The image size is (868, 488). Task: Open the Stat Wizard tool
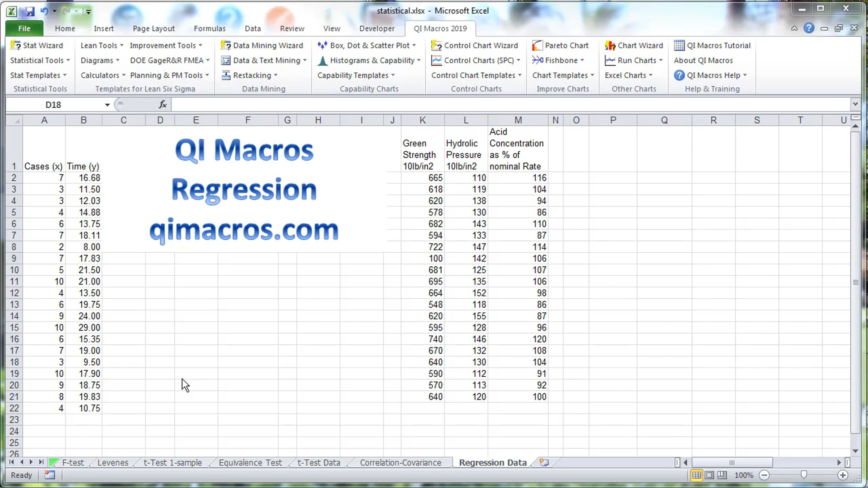pos(37,45)
